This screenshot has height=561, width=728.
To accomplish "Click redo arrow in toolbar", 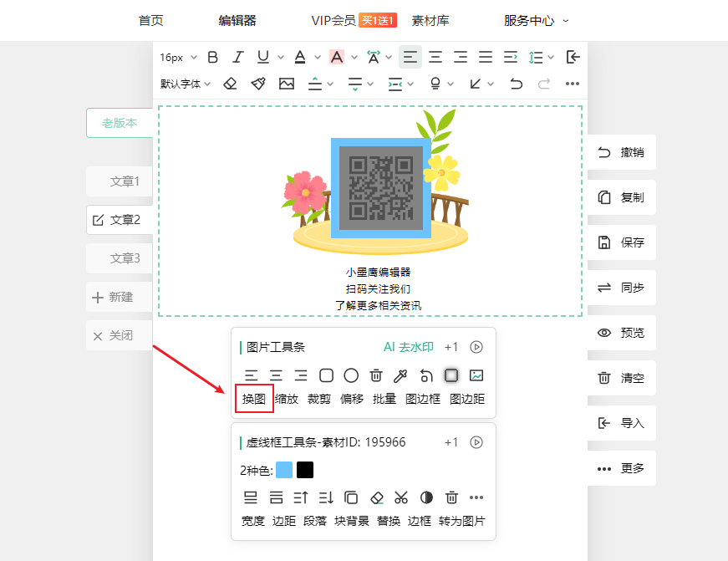I will click(x=544, y=84).
